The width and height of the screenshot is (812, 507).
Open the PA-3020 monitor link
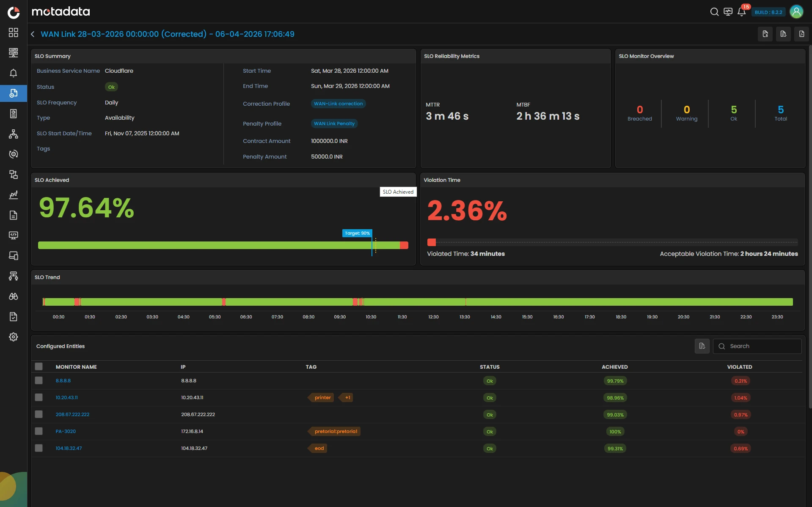point(66,431)
